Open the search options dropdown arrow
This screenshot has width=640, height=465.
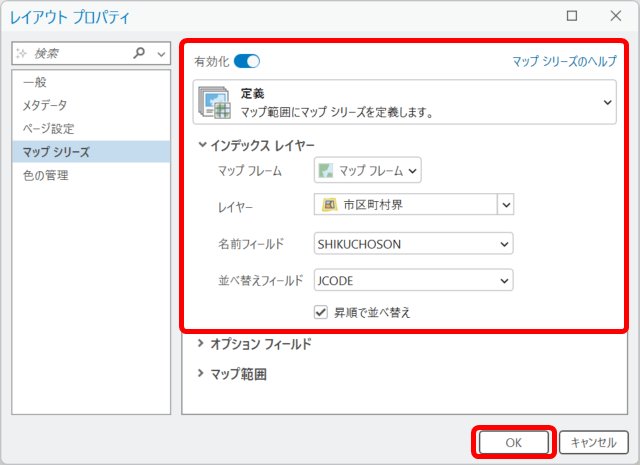tap(161, 54)
